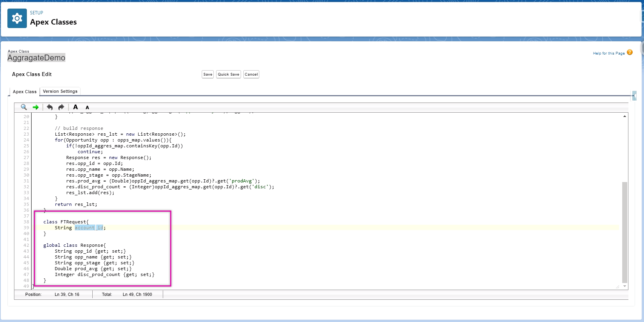Image resolution: width=644 pixels, height=322 pixels.
Task: Click the AggragateDemo class name heading
Action: (x=36, y=58)
